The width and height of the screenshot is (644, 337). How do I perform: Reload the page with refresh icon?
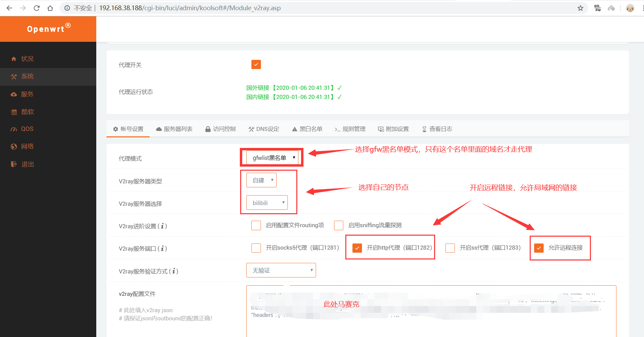click(x=37, y=8)
